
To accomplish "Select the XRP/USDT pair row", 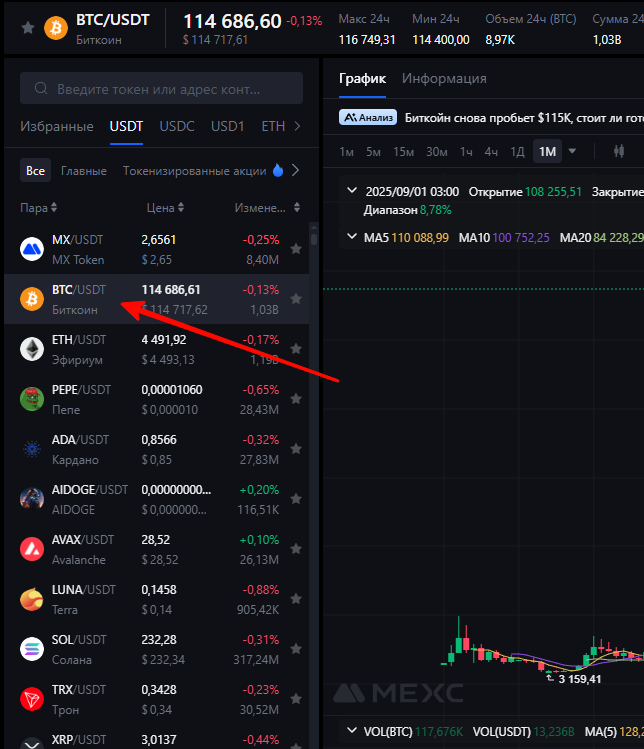I will click(156, 738).
